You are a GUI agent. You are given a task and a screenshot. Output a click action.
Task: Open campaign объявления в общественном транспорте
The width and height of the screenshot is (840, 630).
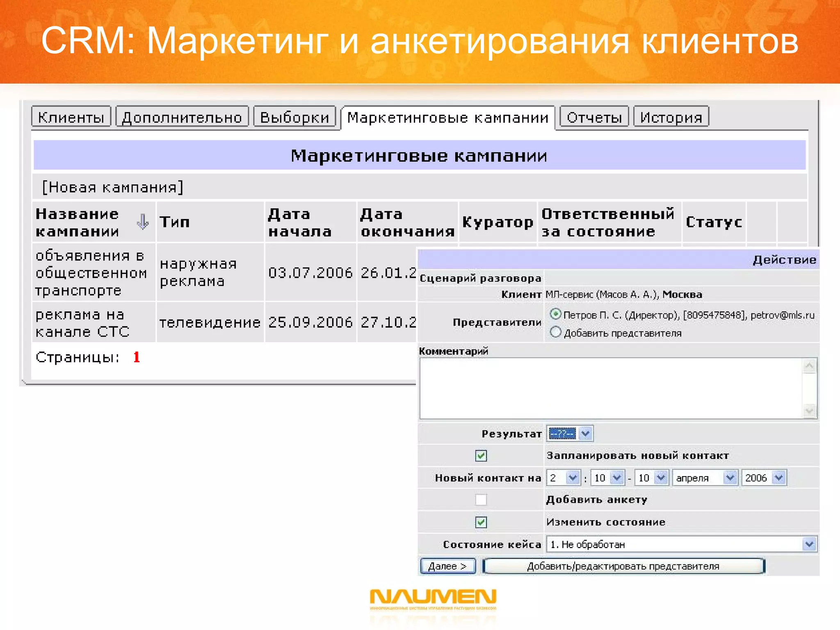91,273
